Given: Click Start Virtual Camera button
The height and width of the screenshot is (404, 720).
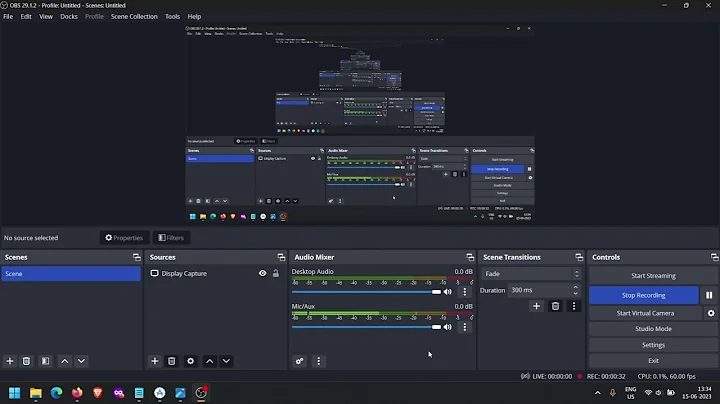Looking at the screenshot, I should (x=646, y=313).
